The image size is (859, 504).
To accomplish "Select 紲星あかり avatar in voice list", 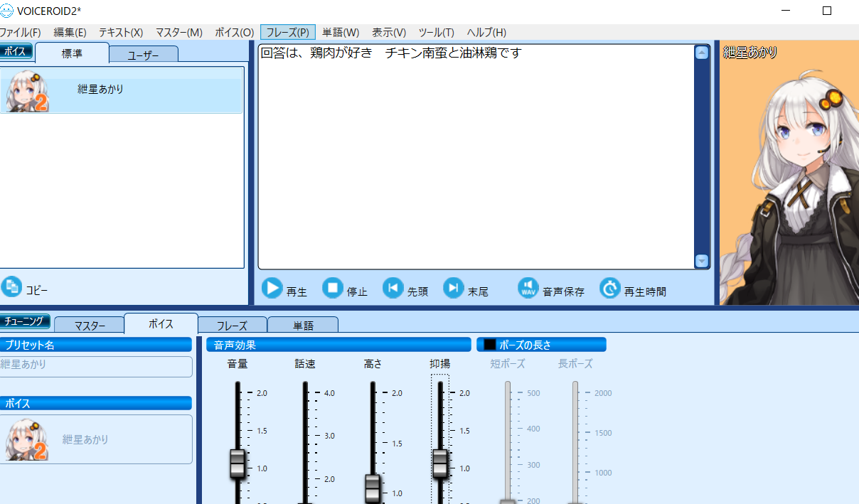I will click(x=28, y=92).
